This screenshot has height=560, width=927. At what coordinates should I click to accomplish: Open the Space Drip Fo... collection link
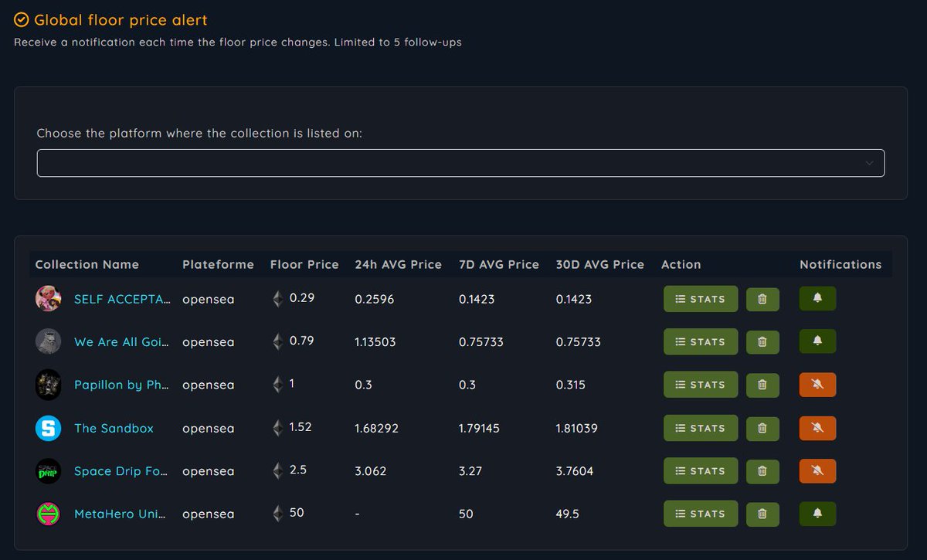[121, 471]
